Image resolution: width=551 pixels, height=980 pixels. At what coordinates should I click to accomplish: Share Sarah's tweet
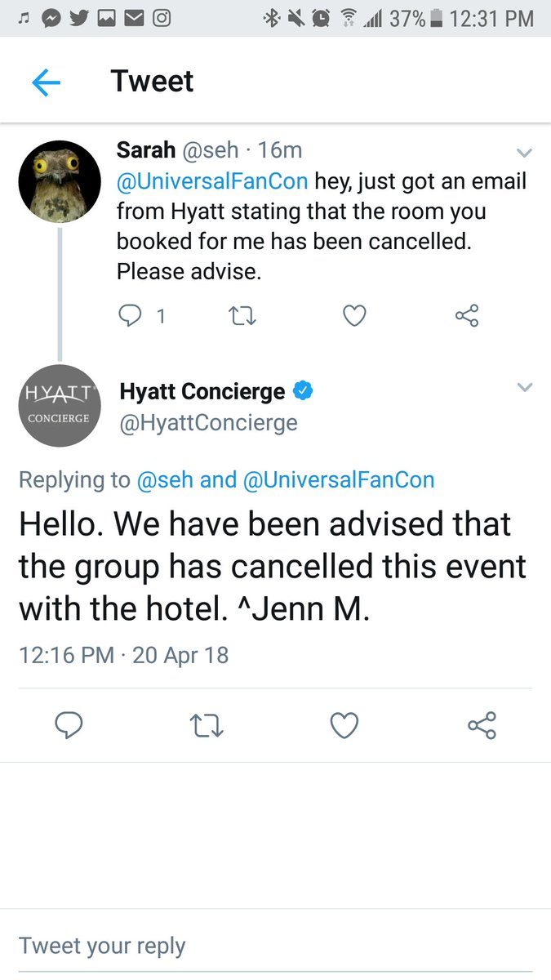pos(466,315)
